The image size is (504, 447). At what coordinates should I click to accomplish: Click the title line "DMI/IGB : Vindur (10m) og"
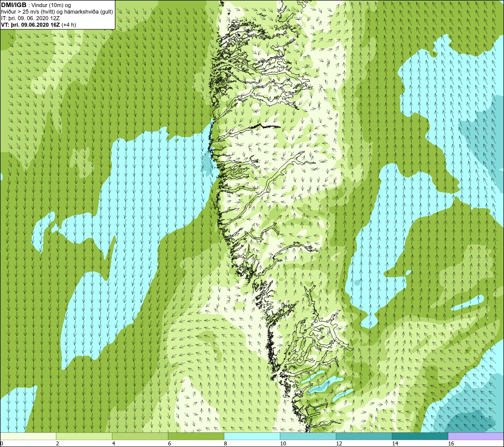[x=36, y=5]
